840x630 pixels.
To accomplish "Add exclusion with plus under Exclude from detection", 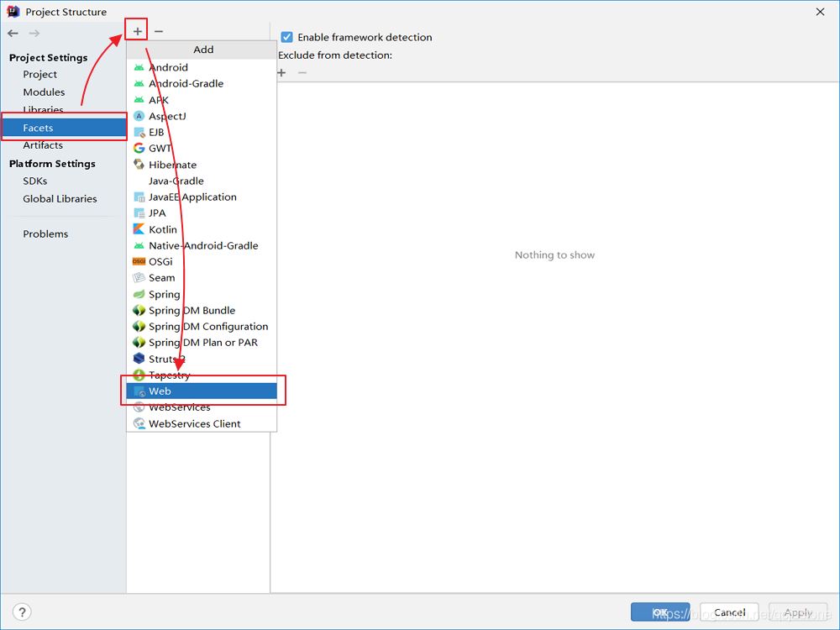I will pos(282,72).
